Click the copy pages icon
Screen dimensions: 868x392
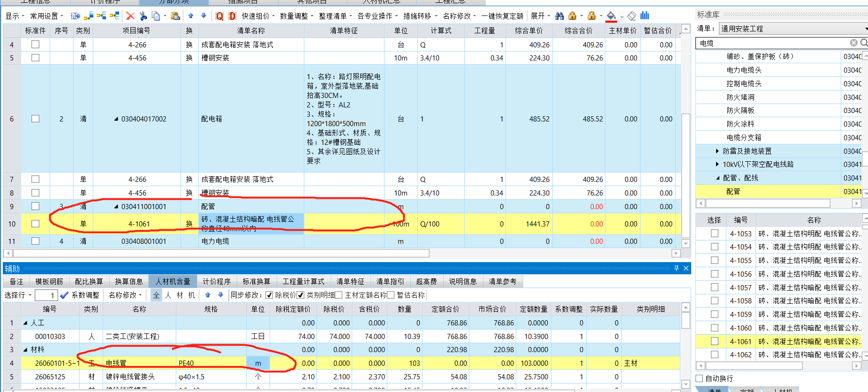(156, 16)
